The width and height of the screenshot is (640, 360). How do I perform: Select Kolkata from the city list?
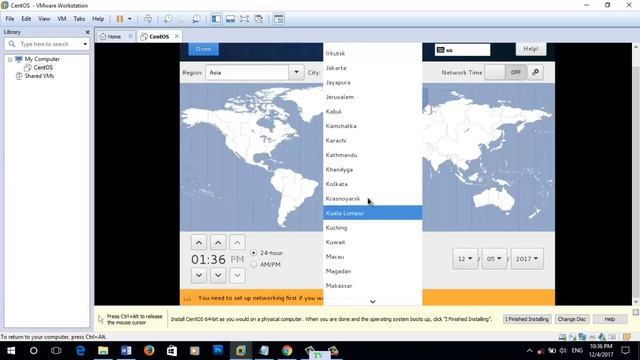point(373,184)
